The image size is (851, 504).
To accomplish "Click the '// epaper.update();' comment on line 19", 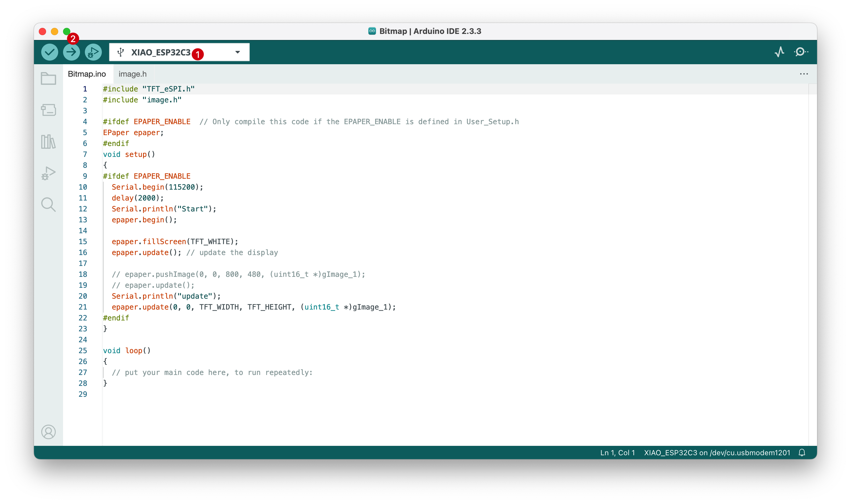I will [x=153, y=285].
